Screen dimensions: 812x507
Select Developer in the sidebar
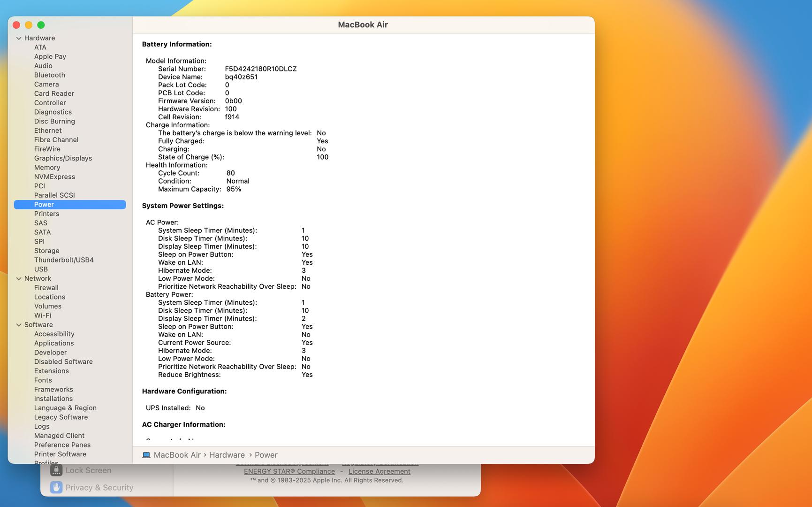pyautogui.click(x=50, y=353)
